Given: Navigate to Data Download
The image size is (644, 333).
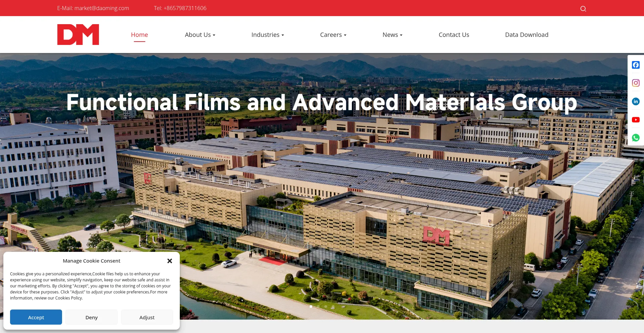Looking at the screenshot, I should click(526, 35).
